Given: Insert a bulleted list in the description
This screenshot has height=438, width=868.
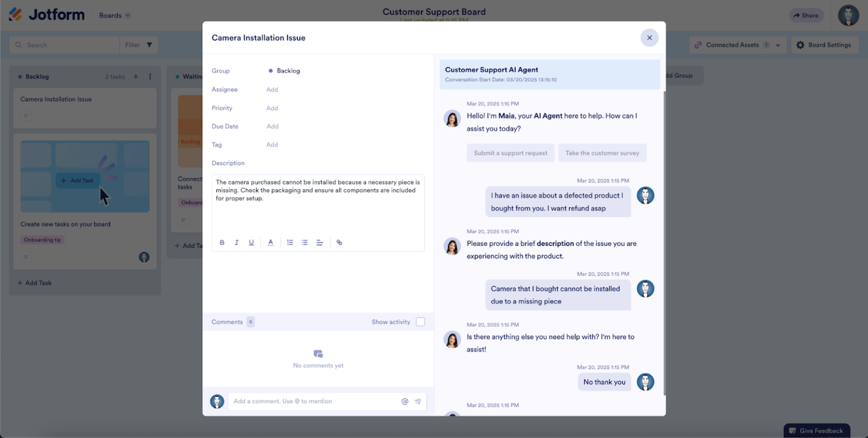Looking at the screenshot, I should 305,242.
